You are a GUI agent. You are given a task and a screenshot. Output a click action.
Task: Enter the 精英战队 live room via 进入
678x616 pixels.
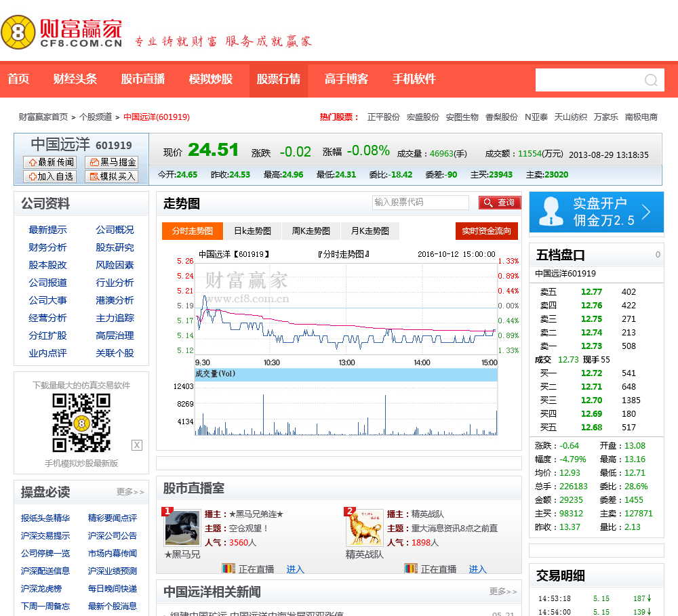(477, 569)
